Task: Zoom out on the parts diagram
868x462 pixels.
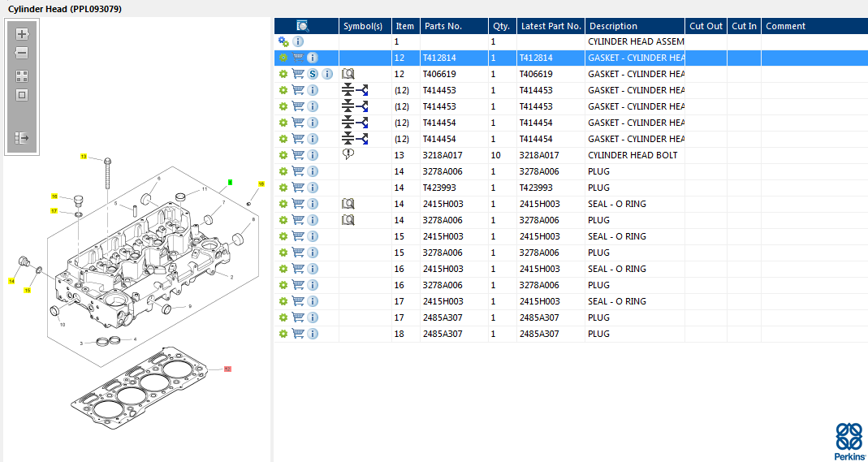Action: 22,54
